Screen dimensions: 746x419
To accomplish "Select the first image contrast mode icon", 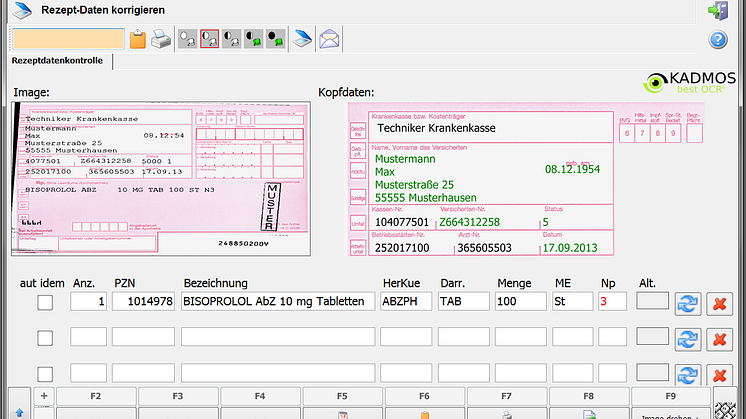I will 187,39.
